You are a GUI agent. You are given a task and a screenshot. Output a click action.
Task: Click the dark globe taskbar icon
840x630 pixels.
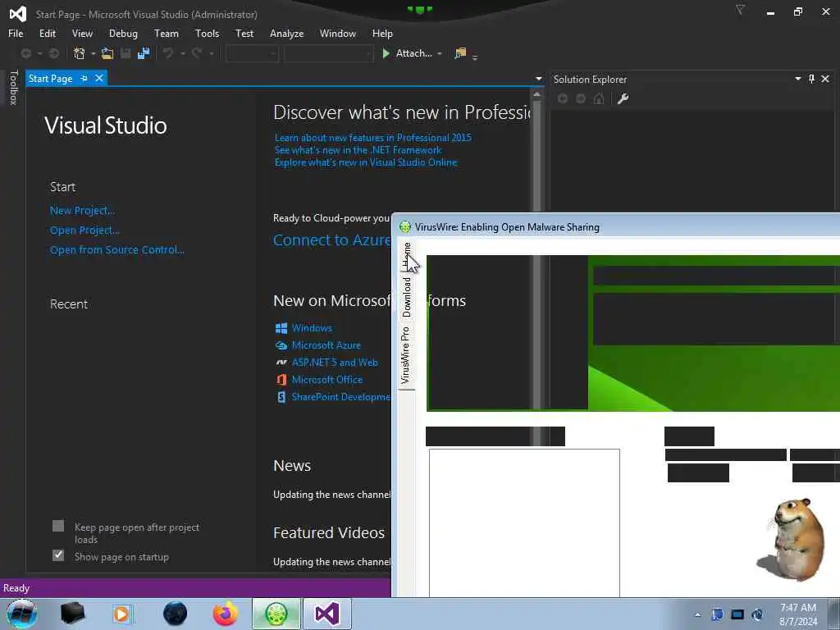[176, 614]
